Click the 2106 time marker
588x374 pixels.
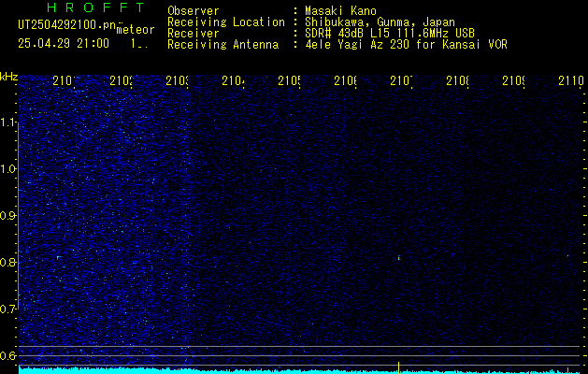tap(345, 80)
